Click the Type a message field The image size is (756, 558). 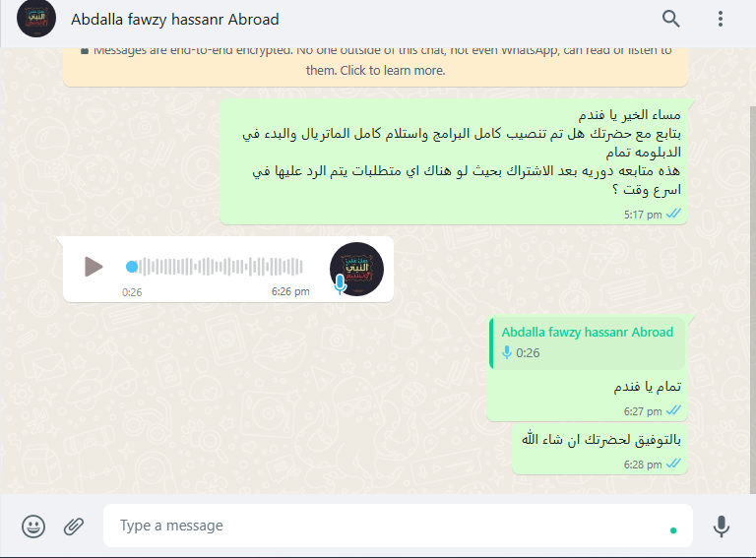(398, 526)
